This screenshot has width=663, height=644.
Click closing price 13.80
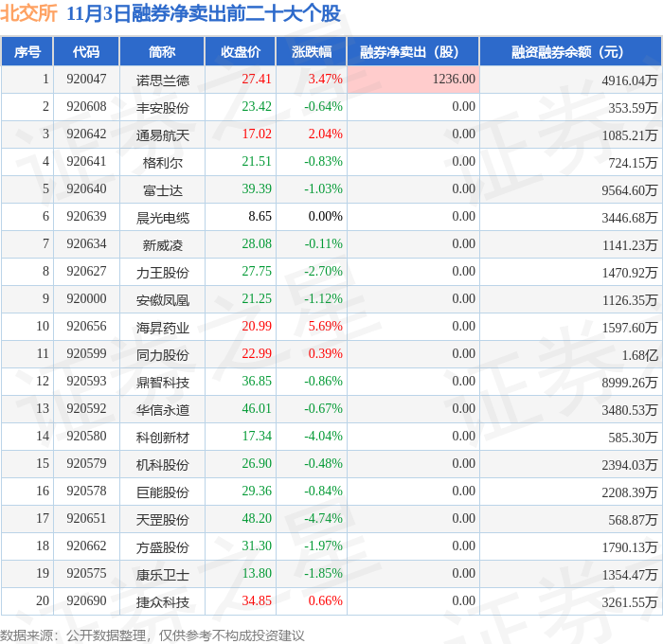click(257, 574)
